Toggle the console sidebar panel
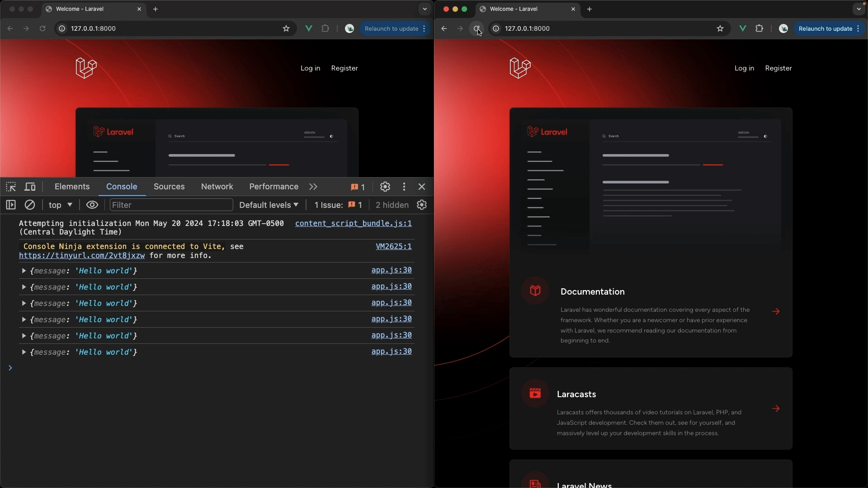868x488 pixels. coord(11,205)
